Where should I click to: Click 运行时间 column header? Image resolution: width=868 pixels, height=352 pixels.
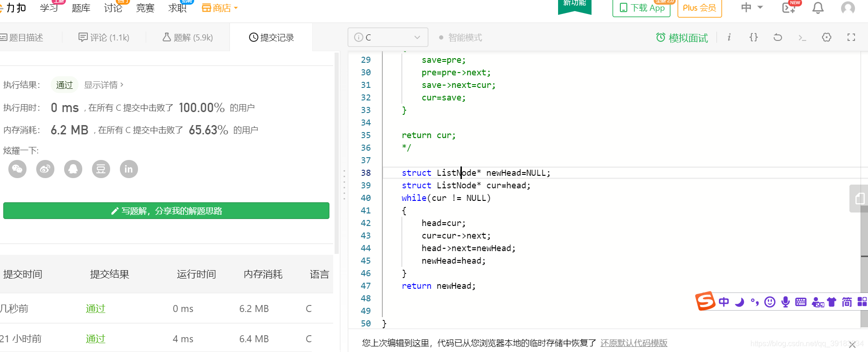pyautogui.click(x=196, y=274)
